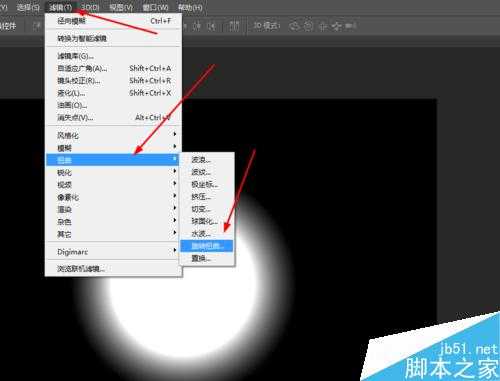500x381 pixels.
Task: Choose 浏览联机滤镜... at menu bottom
Action: tap(114, 269)
